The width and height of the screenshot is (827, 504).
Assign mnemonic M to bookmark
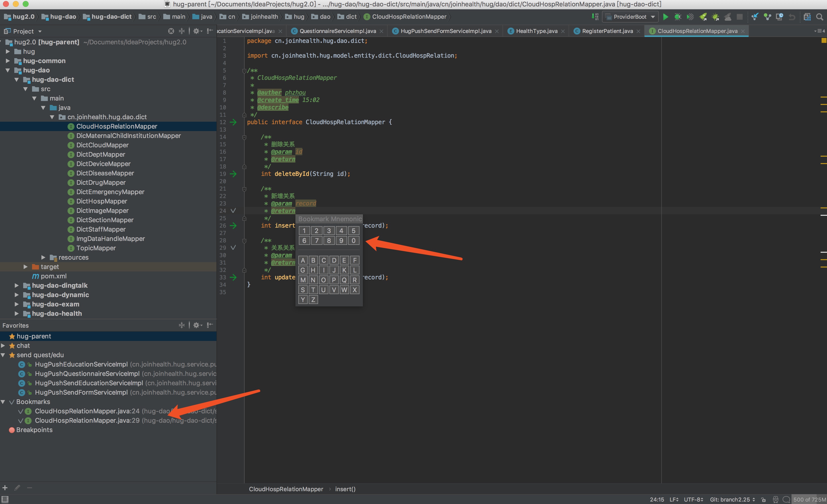click(x=303, y=280)
